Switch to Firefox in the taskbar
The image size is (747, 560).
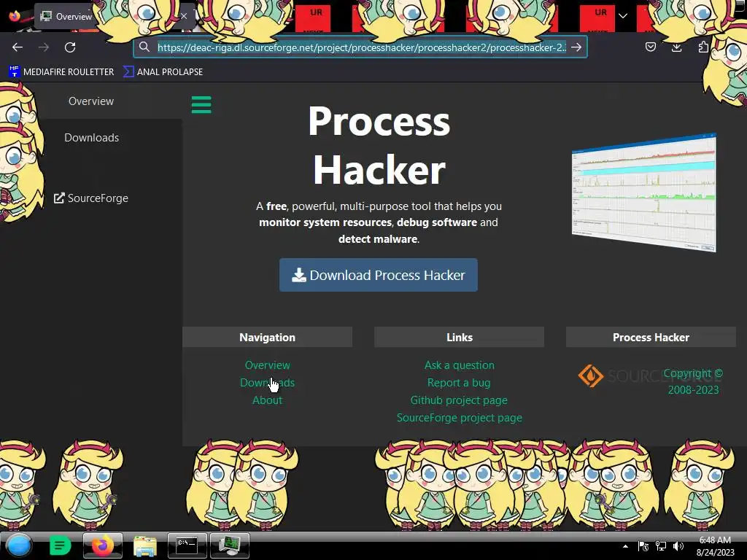103,545
